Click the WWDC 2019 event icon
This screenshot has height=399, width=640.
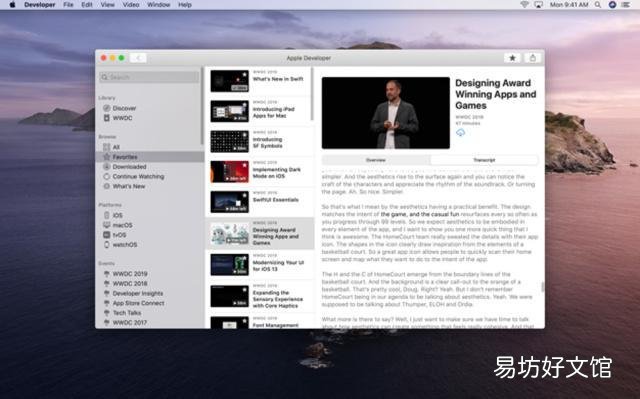[x=107, y=274]
